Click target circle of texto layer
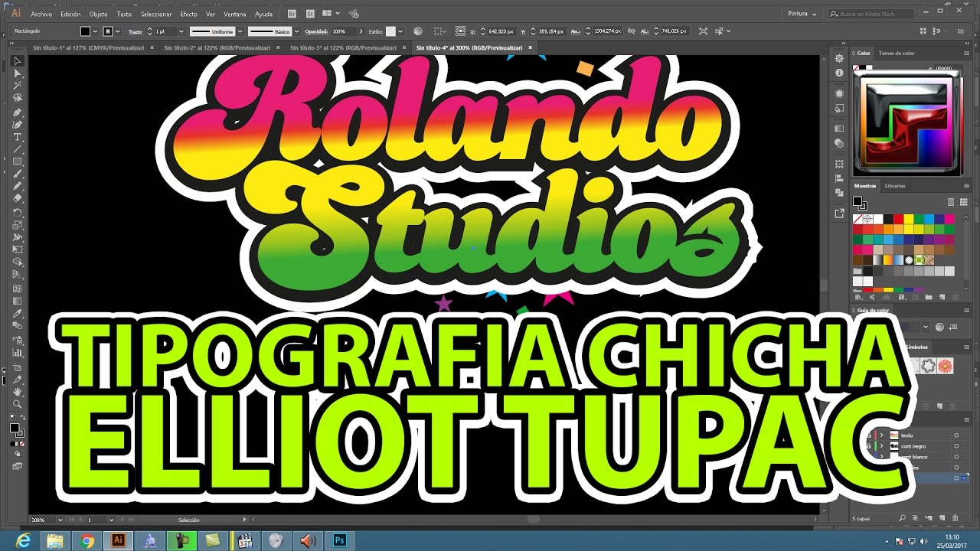Screen dimensions: 980x551 pyautogui.click(x=956, y=435)
